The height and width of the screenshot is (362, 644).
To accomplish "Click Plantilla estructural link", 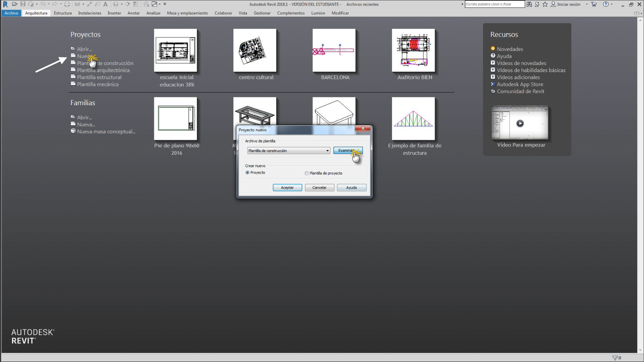I will coord(99,77).
